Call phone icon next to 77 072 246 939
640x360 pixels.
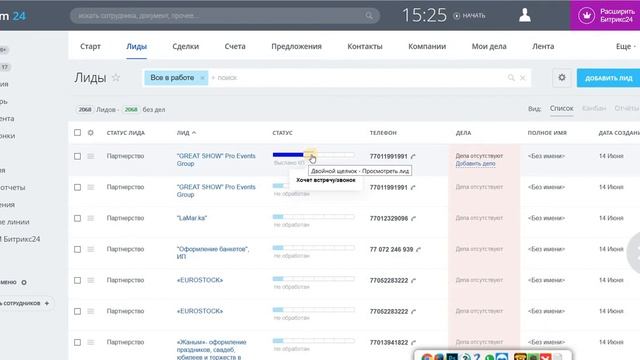click(418, 250)
